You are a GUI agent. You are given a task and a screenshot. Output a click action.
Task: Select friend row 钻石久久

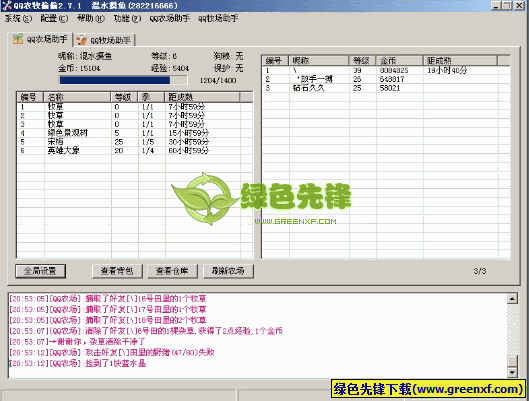386,88
